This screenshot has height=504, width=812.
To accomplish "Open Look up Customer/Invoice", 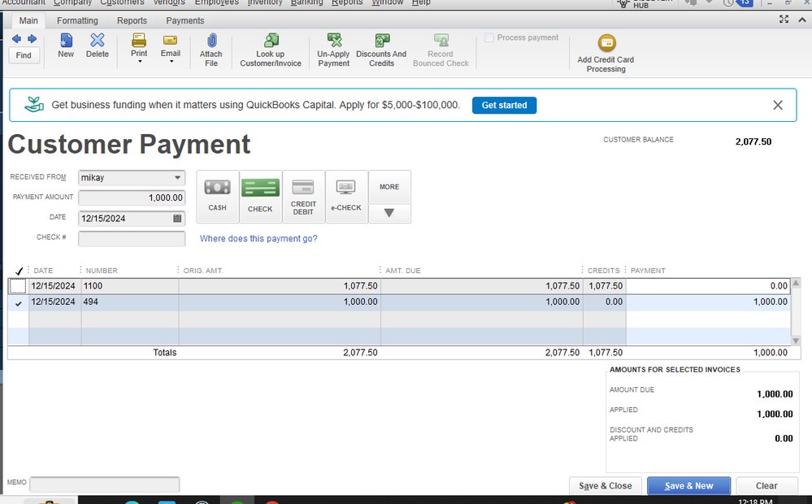I will (271, 50).
